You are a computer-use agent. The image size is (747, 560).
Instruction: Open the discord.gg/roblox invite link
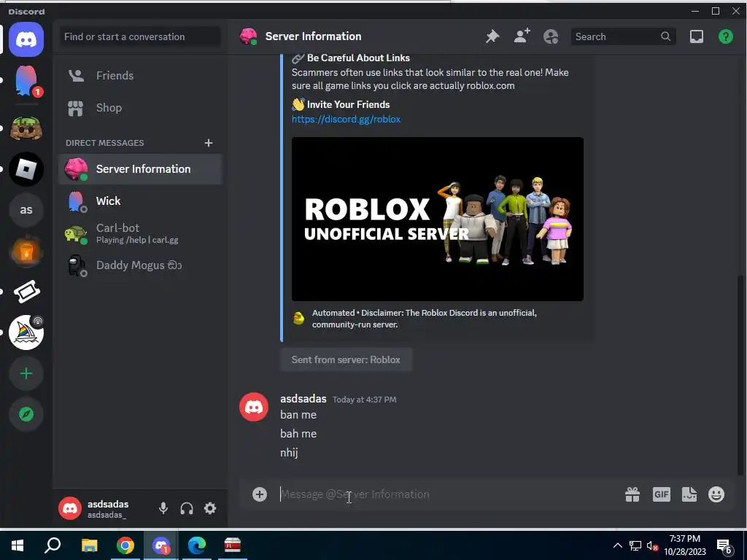pos(346,119)
